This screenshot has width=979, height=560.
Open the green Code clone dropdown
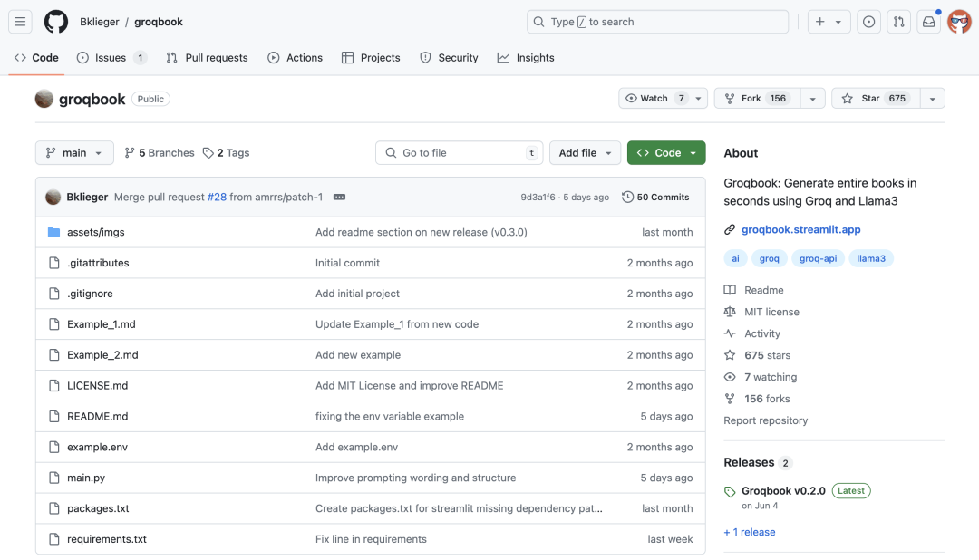click(666, 153)
